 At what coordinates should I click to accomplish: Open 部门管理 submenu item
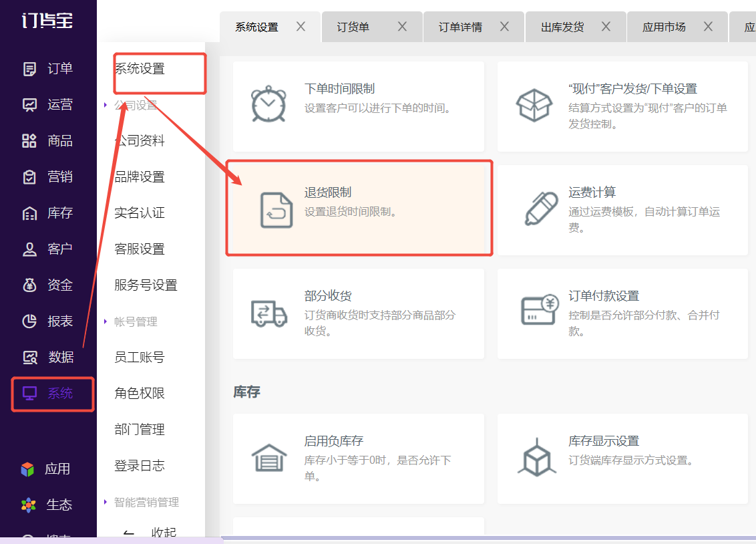click(140, 429)
